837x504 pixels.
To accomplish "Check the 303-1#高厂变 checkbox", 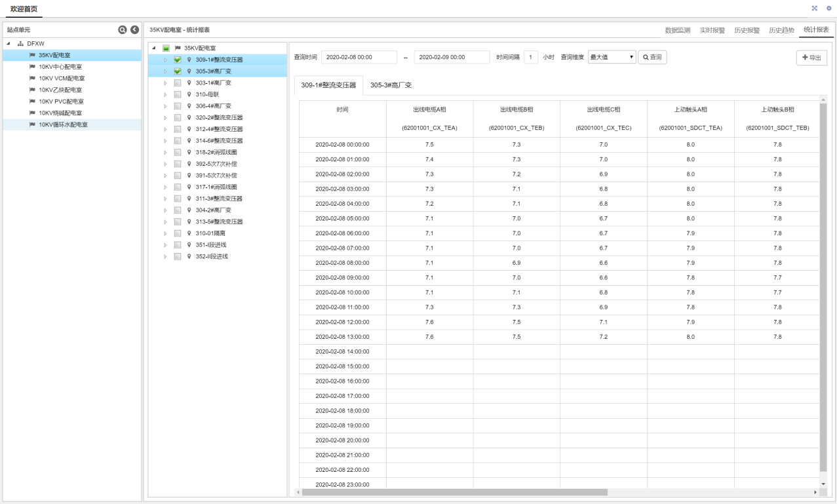I will (178, 83).
